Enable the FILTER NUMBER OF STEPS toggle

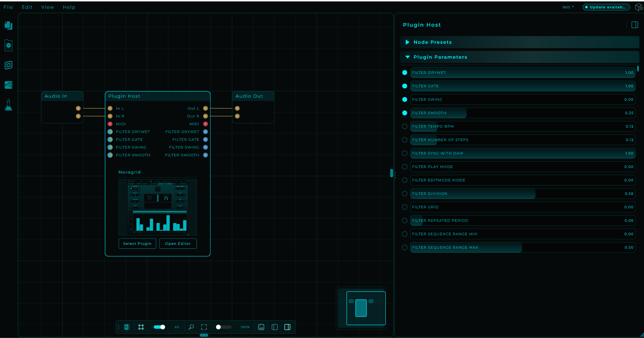click(x=405, y=140)
